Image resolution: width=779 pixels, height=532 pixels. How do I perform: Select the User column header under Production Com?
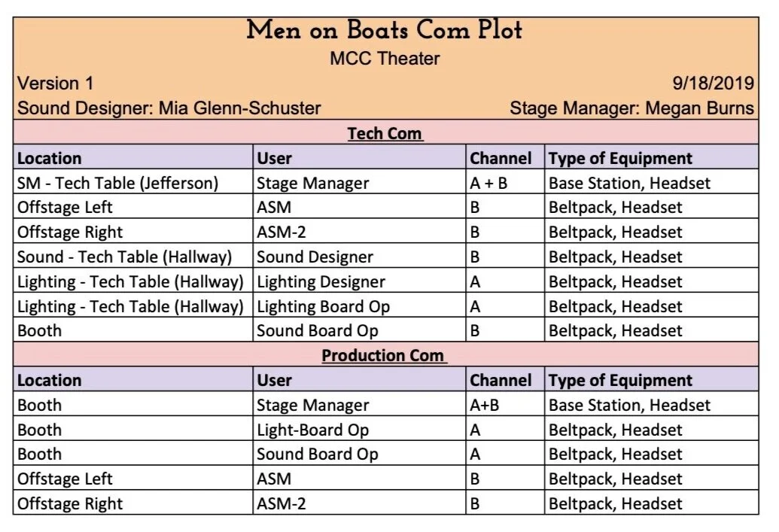pos(274,380)
